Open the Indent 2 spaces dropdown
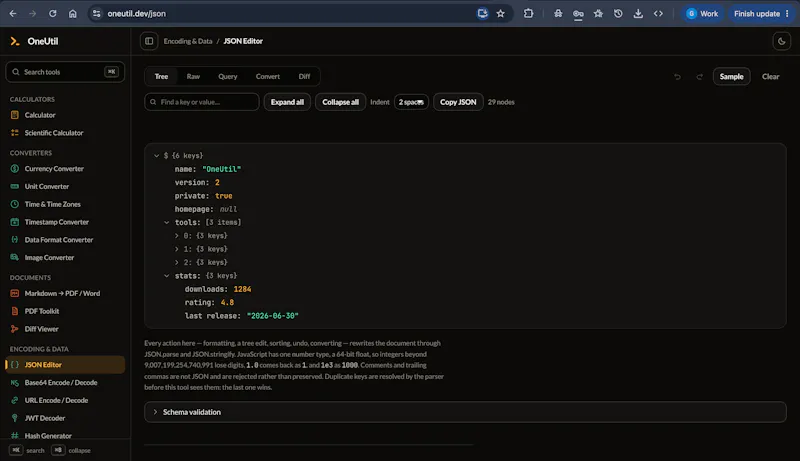800x461 pixels. tap(411, 102)
